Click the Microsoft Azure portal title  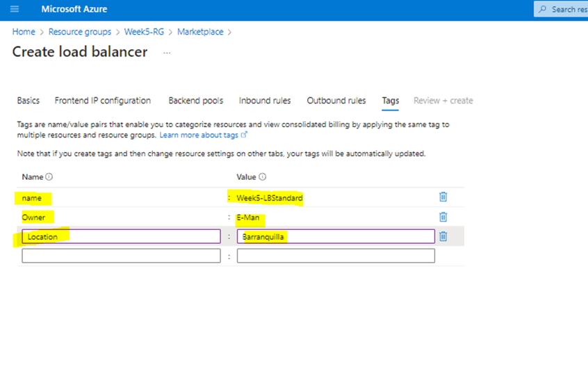[74, 9]
